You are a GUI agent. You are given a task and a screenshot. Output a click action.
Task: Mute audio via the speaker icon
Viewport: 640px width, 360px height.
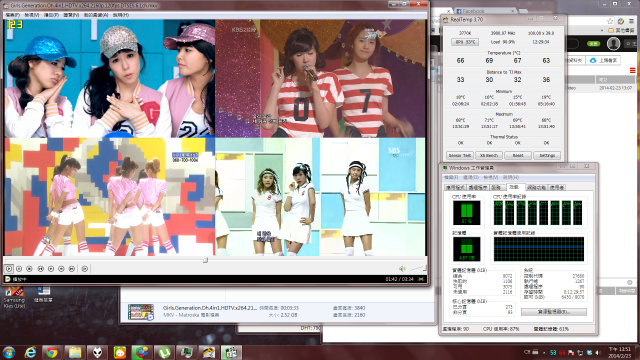[402, 269]
